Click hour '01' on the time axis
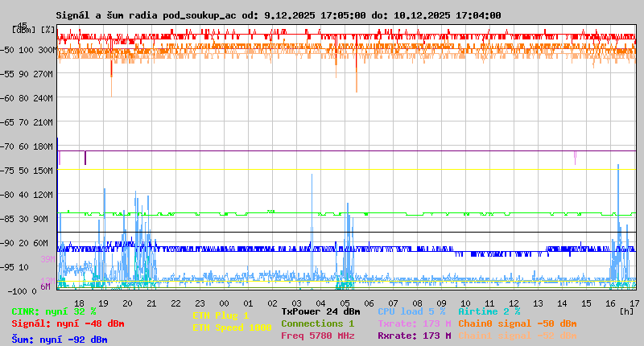Screen dimensions: 644x346 tap(248, 303)
